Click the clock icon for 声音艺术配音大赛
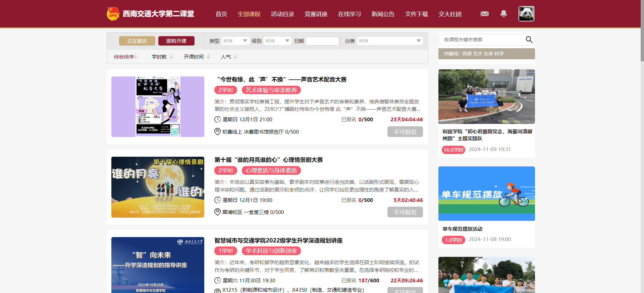 [218, 120]
